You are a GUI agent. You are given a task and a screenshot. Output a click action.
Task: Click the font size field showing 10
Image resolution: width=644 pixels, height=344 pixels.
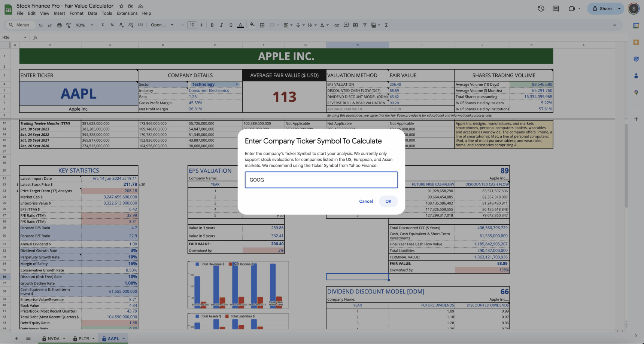click(192, 25)
